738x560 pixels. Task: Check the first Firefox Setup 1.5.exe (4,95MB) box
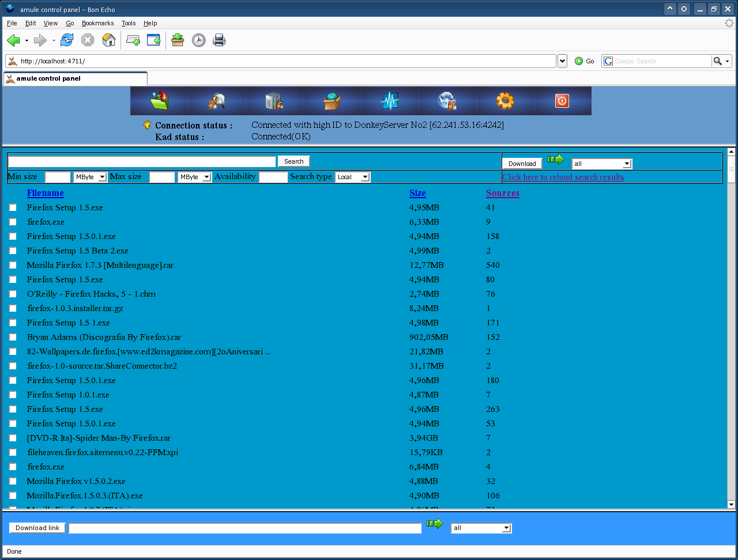[13, 207]
